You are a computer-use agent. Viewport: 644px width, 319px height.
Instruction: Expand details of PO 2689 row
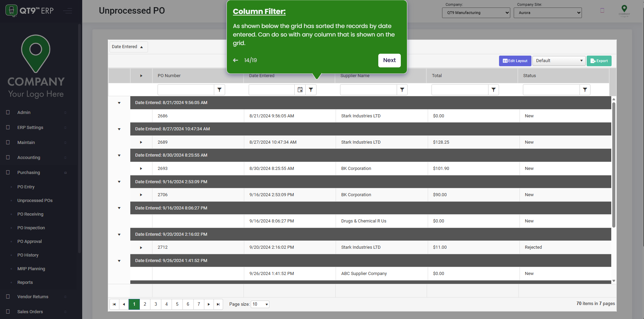pyautogui.click(x=141, y=142)
